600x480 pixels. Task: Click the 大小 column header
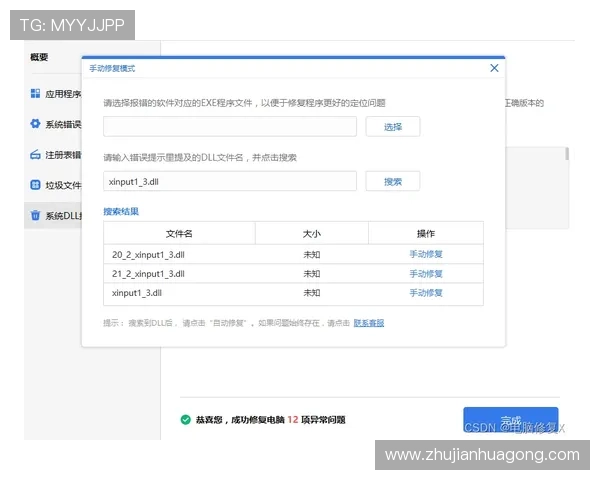(x=311, y=233)
